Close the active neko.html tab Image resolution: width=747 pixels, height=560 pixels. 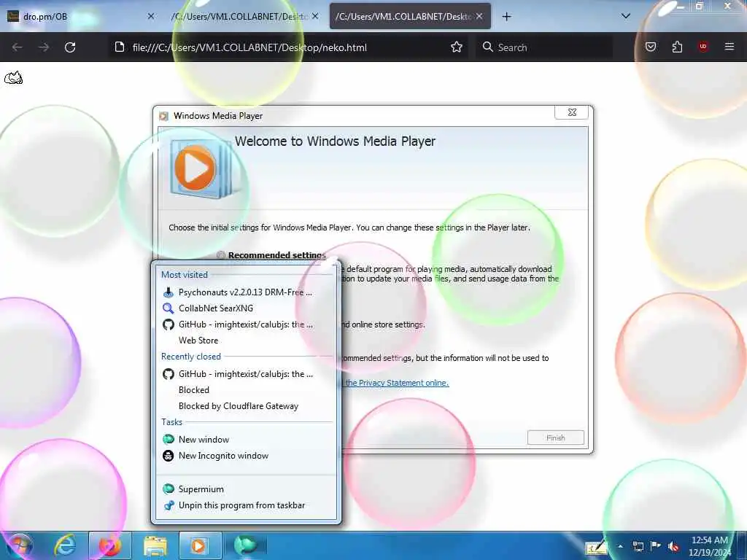pos(479,16)
